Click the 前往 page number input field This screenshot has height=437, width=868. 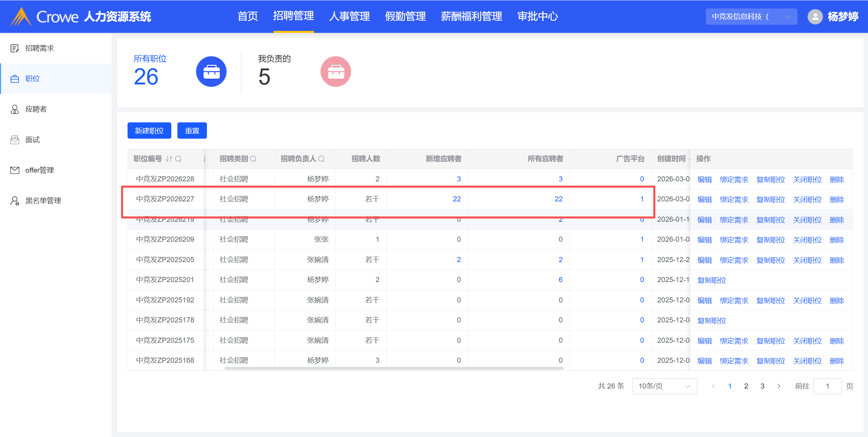[827, 386]
